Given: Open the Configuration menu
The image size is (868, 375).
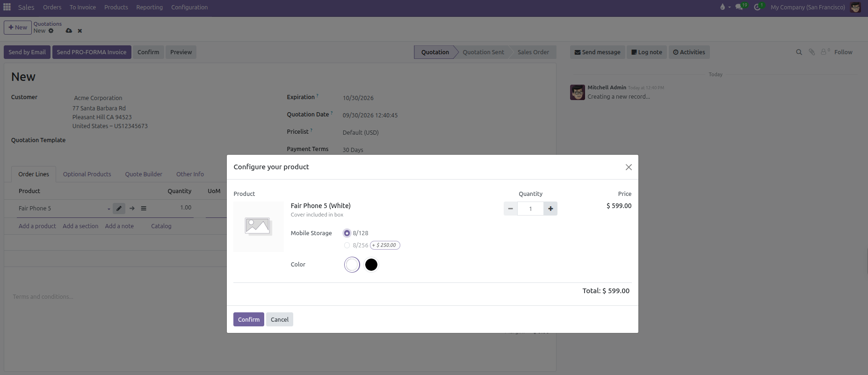Looking at the screenshot, I should click(189, 7).
